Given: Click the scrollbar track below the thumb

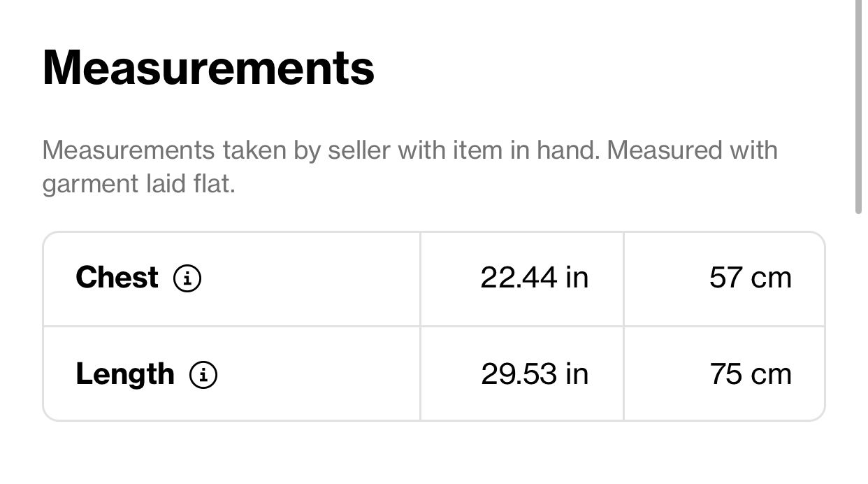Looking at the screenshot, I should click(858, 350).
